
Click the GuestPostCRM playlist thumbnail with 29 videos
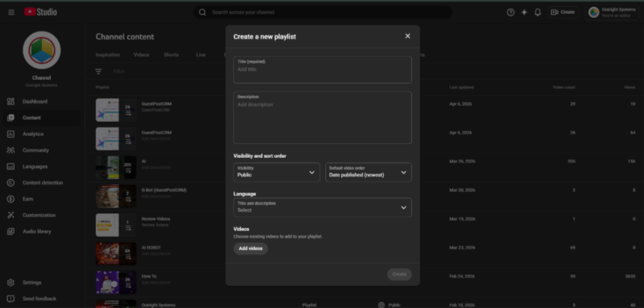[x=116, y=110]
